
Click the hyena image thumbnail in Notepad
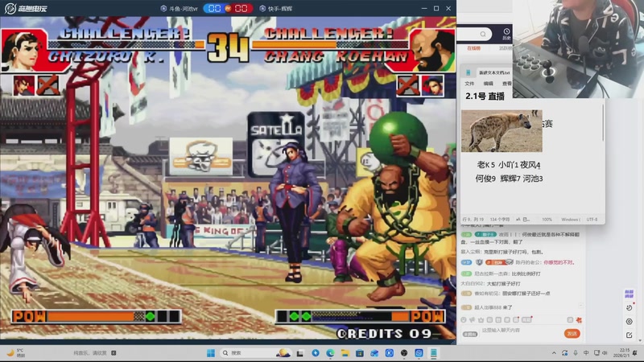(x=502, y=131)
